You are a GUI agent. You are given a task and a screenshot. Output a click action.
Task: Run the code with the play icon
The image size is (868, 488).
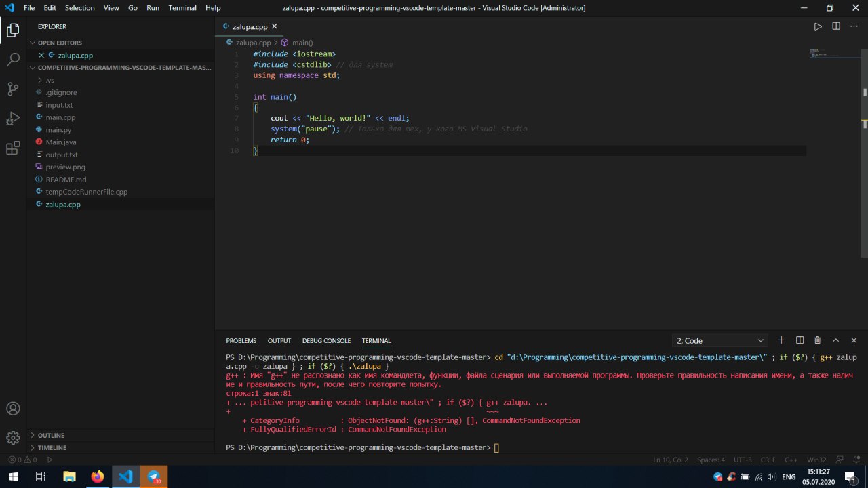(818, 26)
